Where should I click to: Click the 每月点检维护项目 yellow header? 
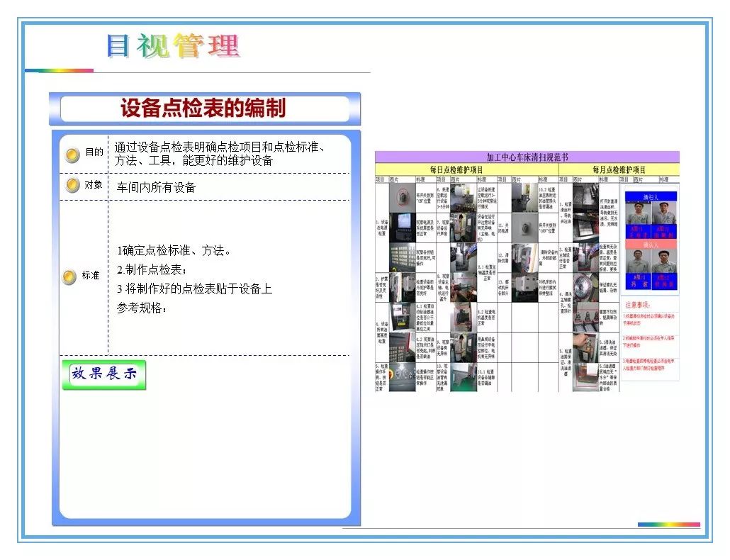(618, 170)
